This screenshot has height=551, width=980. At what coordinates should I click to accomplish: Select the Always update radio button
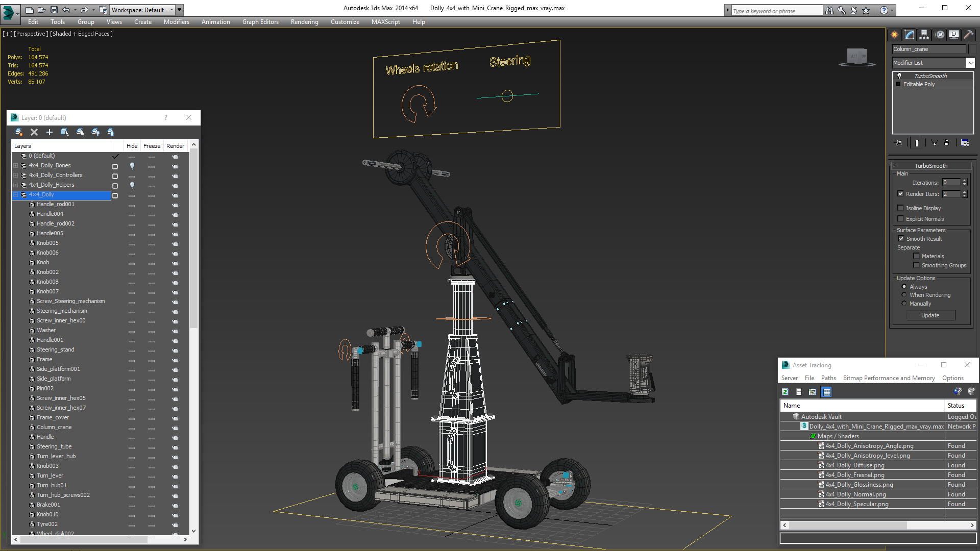point(904,286)
